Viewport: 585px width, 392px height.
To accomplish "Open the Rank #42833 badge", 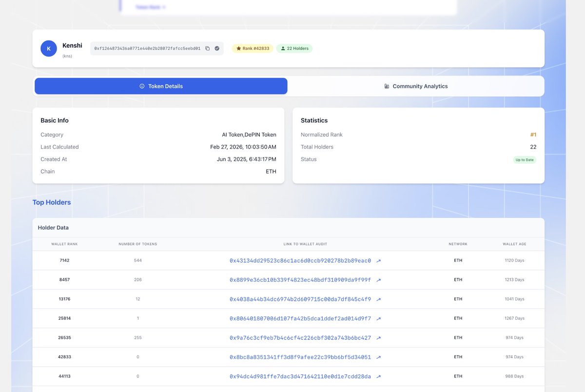I will 252,48.
